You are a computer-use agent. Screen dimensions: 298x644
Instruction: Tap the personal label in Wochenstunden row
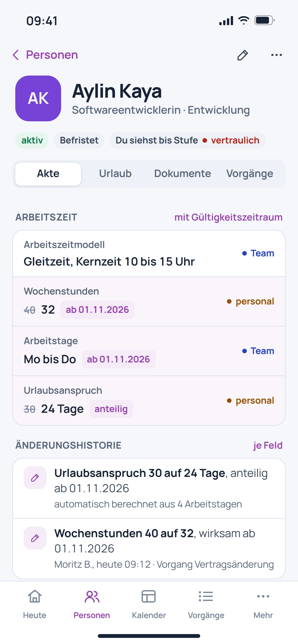click(x=251, y=301)
